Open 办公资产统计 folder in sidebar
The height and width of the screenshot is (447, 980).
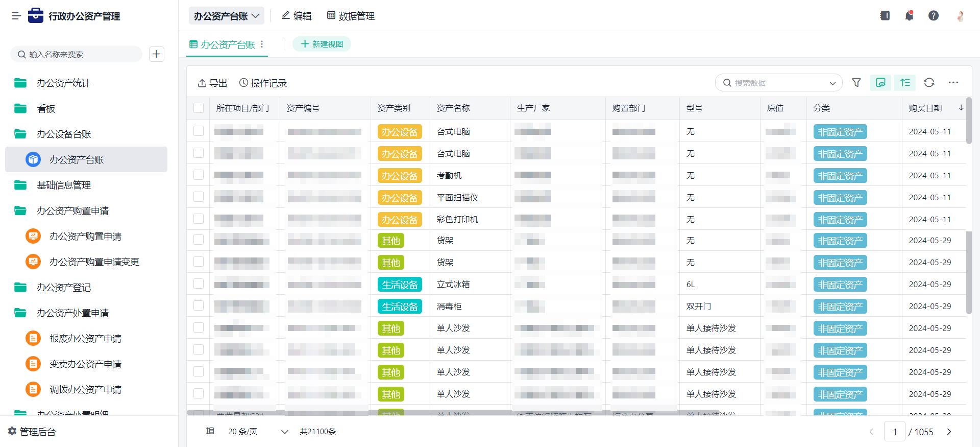[63, 83]
